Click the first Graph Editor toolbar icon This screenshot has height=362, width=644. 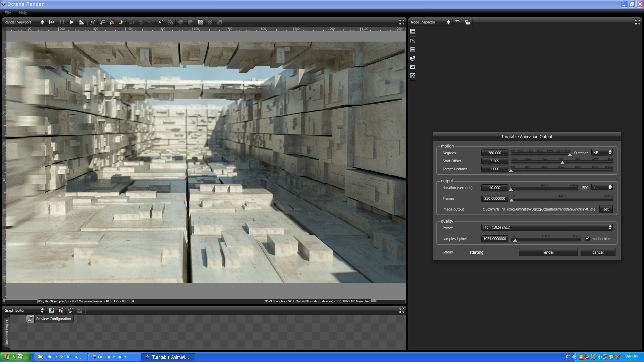click(51, 310)
